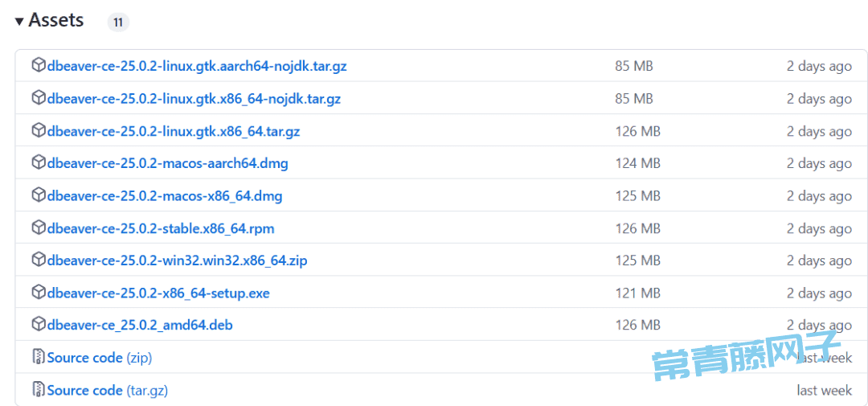Click '2 days ago' on aarch64-nojdk.tar.gz row
Image resolution: width=868 pixels, height=406 pixels.
coord(819,67)
